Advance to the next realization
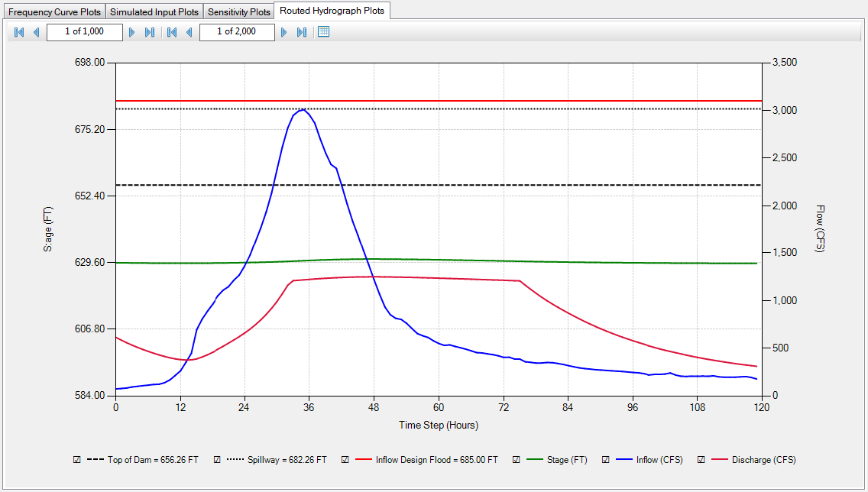 pyautogui.click(x=131, y=32)
